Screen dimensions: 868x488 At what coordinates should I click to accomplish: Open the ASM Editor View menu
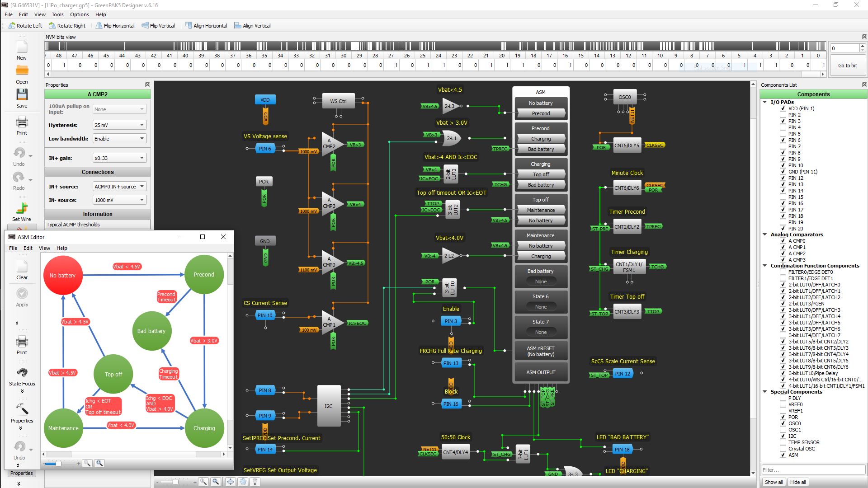[44, 248]
